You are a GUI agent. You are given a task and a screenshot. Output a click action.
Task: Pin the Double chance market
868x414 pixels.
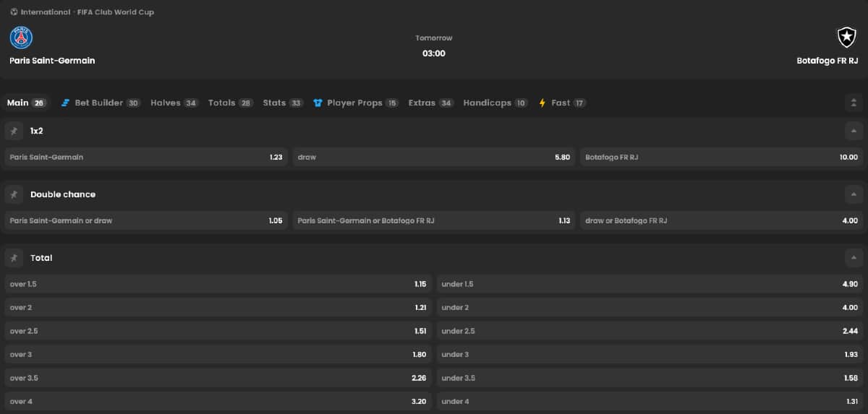pyautogui.click(x=14, y=194)
